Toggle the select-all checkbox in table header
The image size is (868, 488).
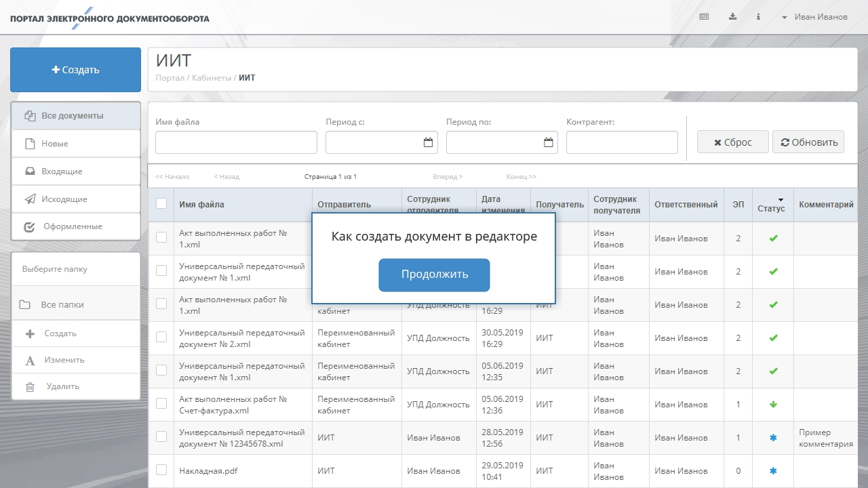pos(161,203)
